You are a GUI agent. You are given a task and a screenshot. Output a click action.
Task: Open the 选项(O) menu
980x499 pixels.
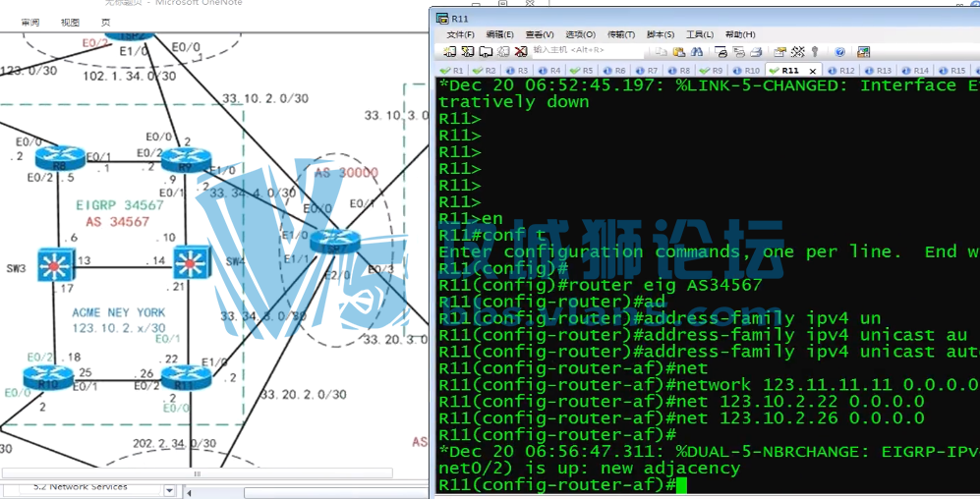click(581, 34)
